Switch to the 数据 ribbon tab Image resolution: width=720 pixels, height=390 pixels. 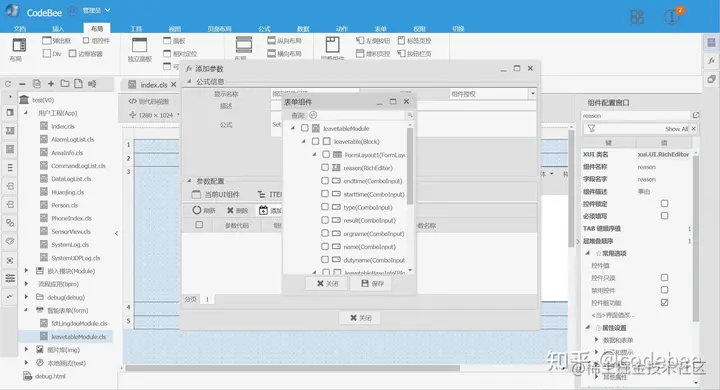pyautogui.click(x=303, y=28)
